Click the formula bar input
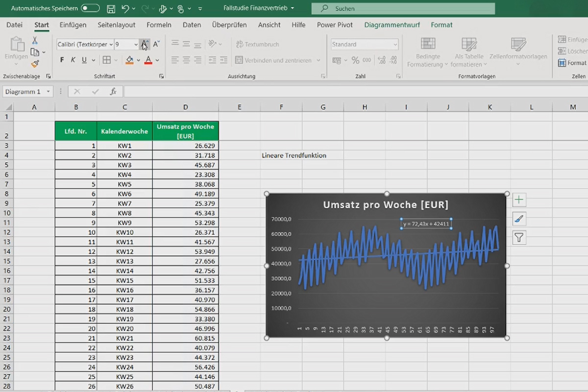The width and height of the screenshot is (588, 392). point(356,92)
